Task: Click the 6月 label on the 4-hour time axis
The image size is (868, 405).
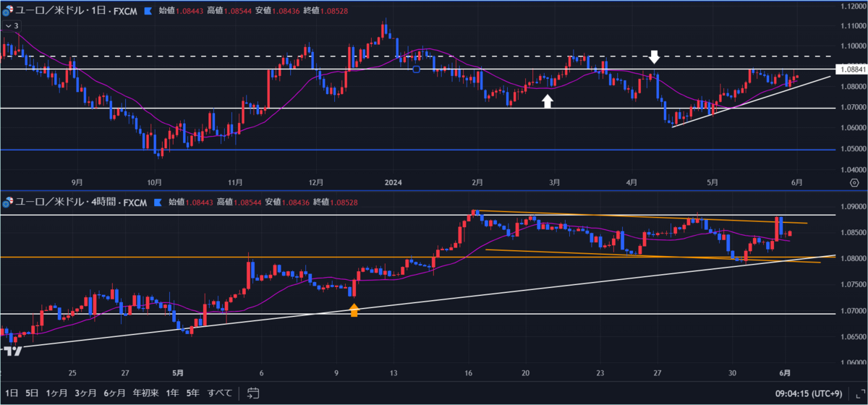Action: (786, 373)
